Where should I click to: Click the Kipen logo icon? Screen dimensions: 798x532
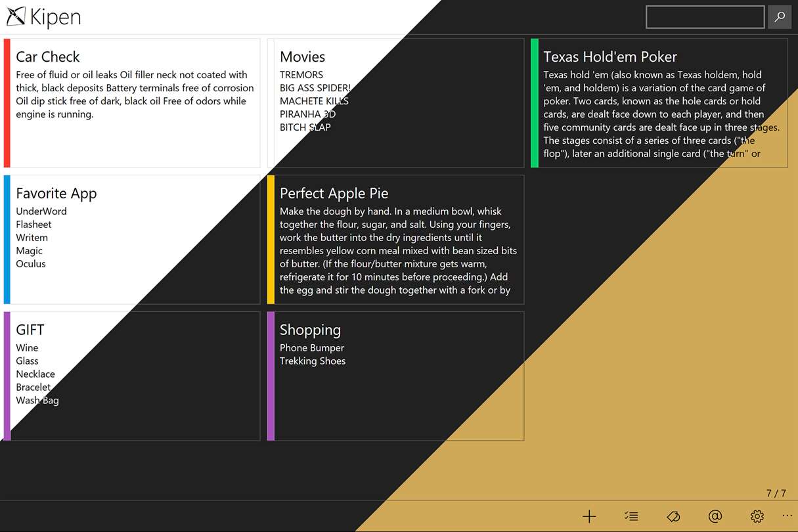16,17
